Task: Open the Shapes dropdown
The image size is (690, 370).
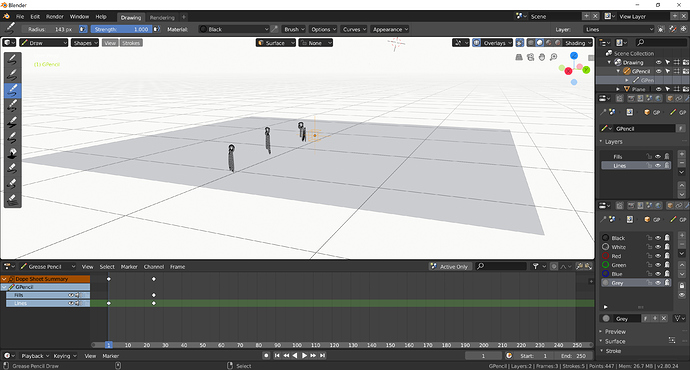Action: coord(85,43)
